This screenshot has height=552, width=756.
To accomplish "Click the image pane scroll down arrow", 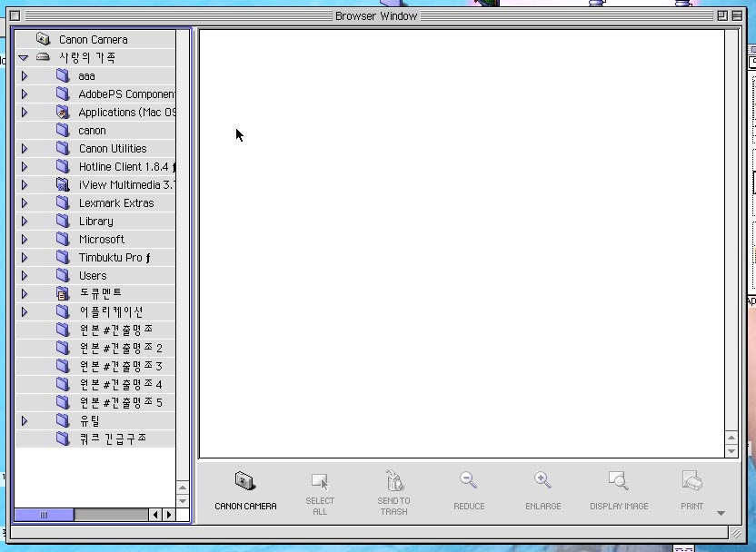I will 731,451.
